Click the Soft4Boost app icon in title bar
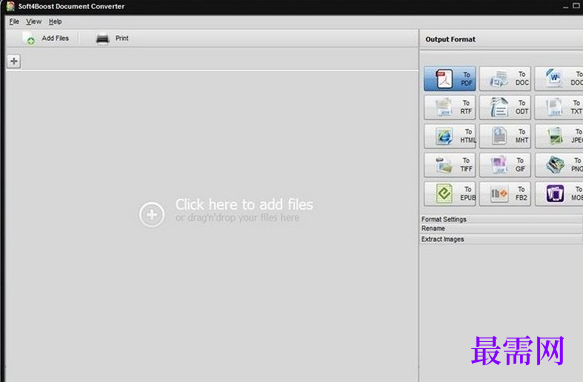The image size is (583, 382). [x=10, y=6]
